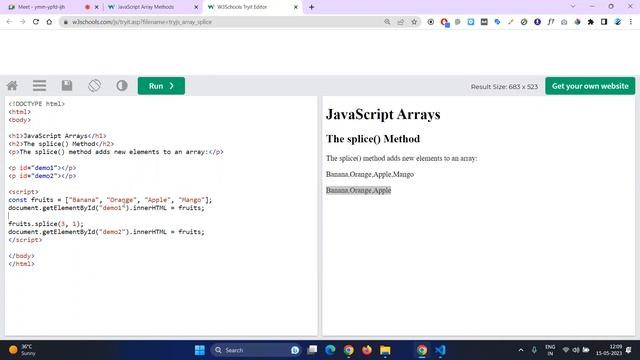Click the JavaScript Arrays heading in the result pane
The width and height of the screenshot is (640, 360).
383,114
